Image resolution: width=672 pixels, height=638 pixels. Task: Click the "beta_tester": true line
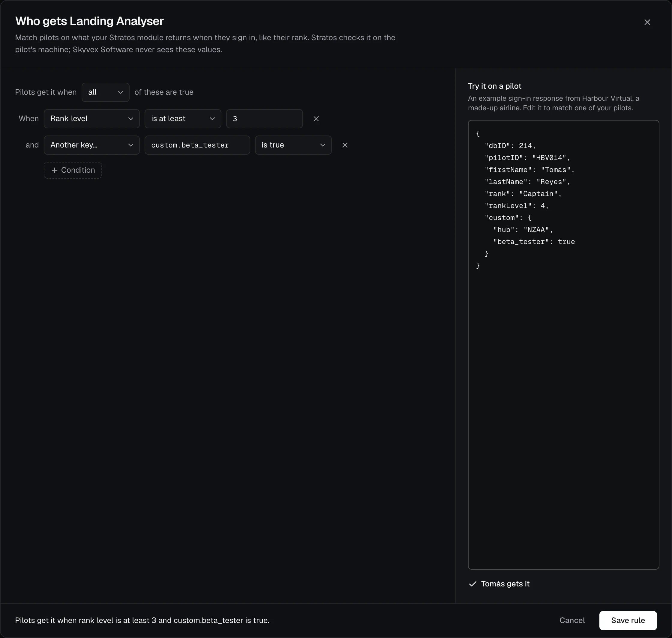[x=534, y=242]
